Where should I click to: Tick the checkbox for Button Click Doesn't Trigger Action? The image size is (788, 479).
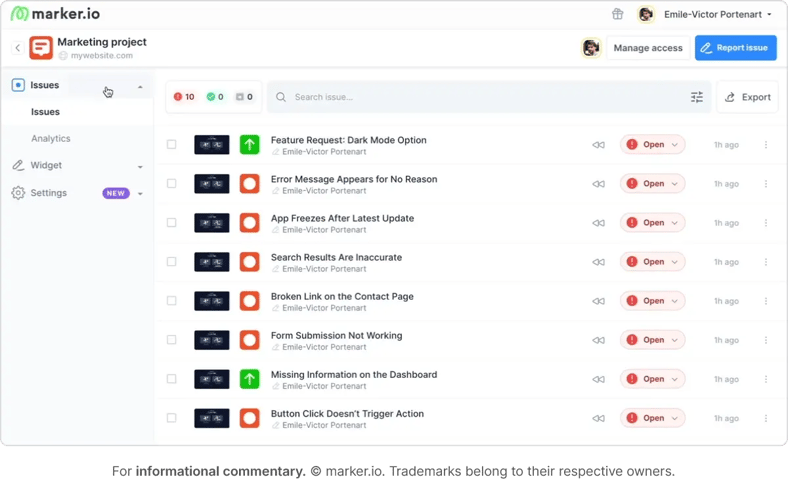point(171,418)
